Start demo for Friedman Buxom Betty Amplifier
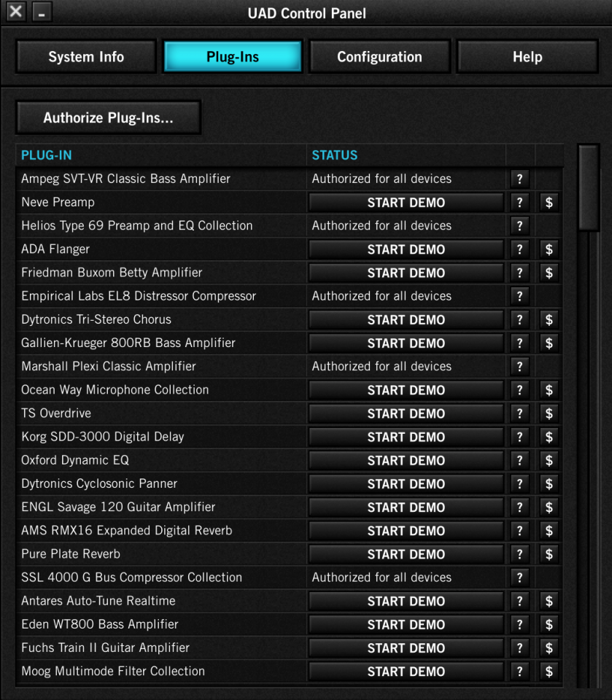Image resolution: width=612 pixels, height=700 pixels. [x=406, y=273]
